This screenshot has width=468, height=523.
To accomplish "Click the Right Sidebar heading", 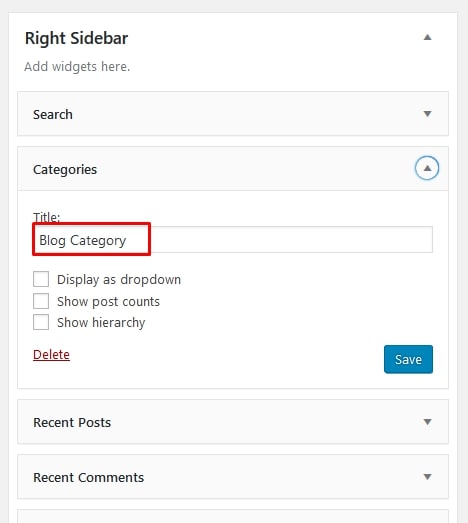I will pos(76,38).
